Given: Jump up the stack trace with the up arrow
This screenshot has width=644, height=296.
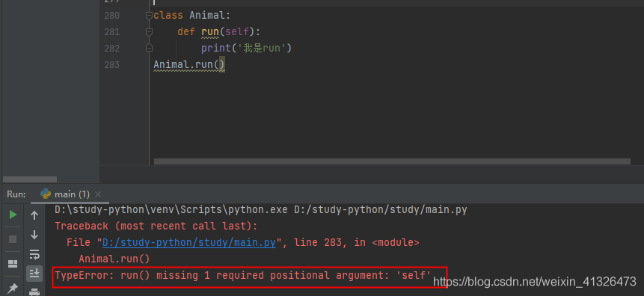Looking at the screenshot, I should [34, 215].
